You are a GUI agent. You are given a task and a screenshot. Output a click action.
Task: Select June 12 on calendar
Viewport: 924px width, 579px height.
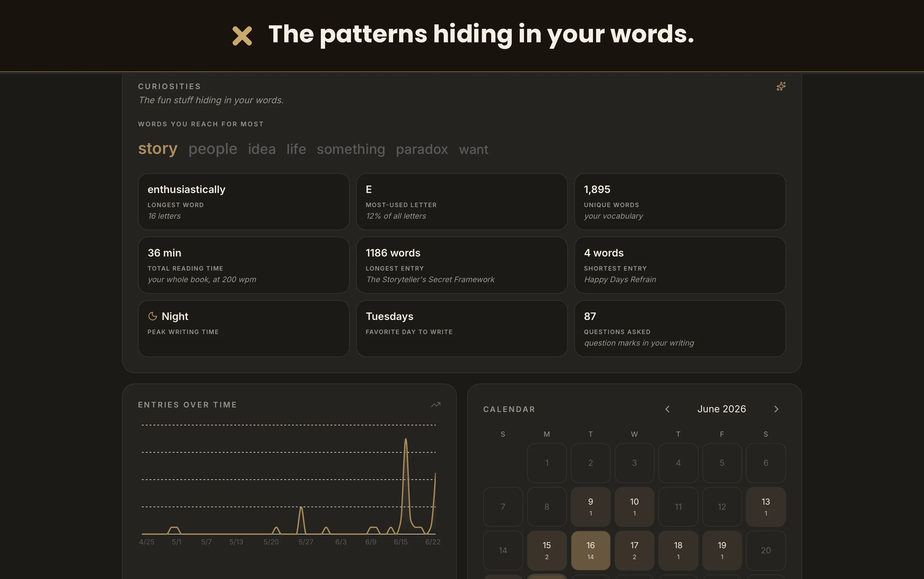[722, 507]
